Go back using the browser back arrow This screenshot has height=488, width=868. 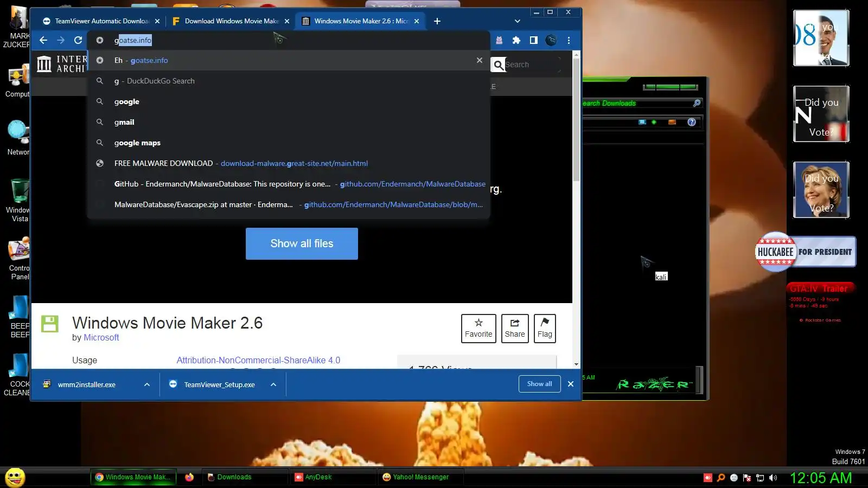coord(43,40)
